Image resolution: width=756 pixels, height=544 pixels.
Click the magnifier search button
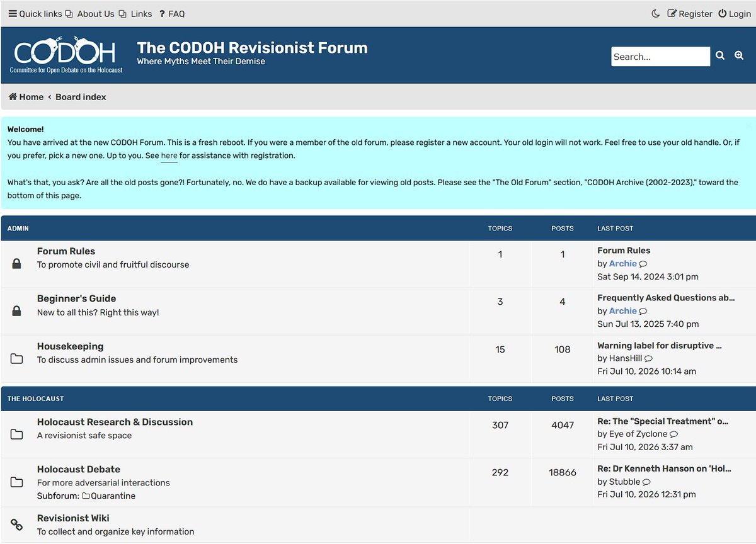(x=720, y=56)
